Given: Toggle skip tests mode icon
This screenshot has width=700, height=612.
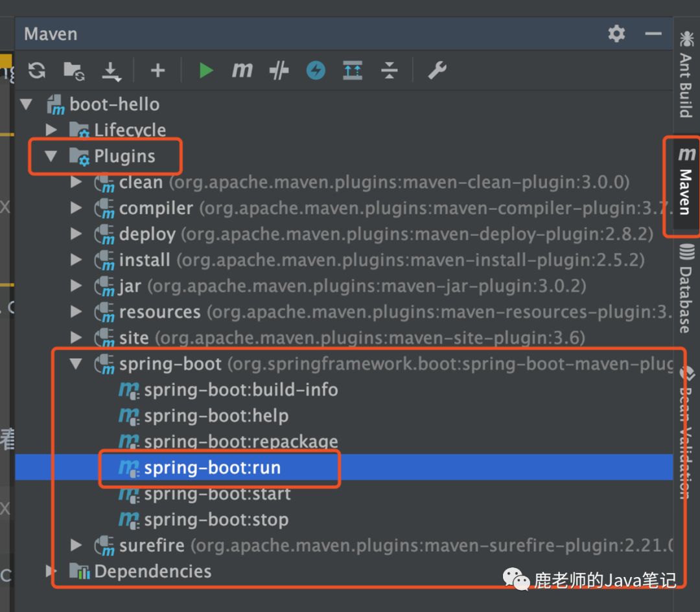Looking at the screenshot, I should tap(279, 71).
